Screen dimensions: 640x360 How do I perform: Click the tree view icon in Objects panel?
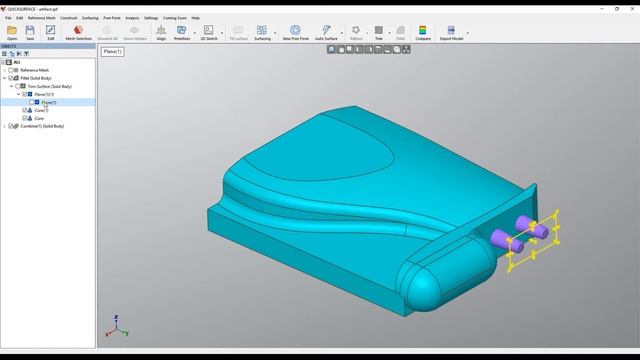coord(12,53)
